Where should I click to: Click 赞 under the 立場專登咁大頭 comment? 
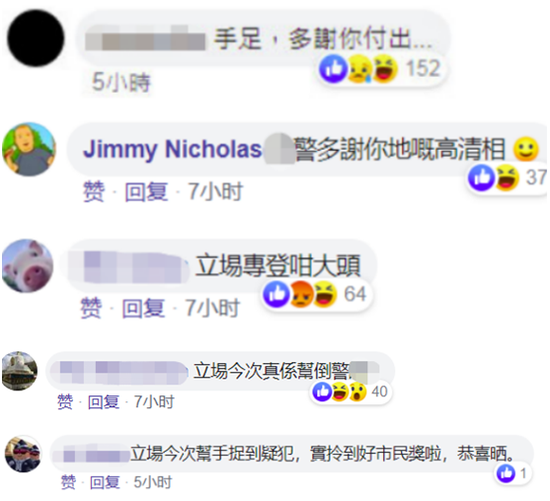[x=91, y=308]
